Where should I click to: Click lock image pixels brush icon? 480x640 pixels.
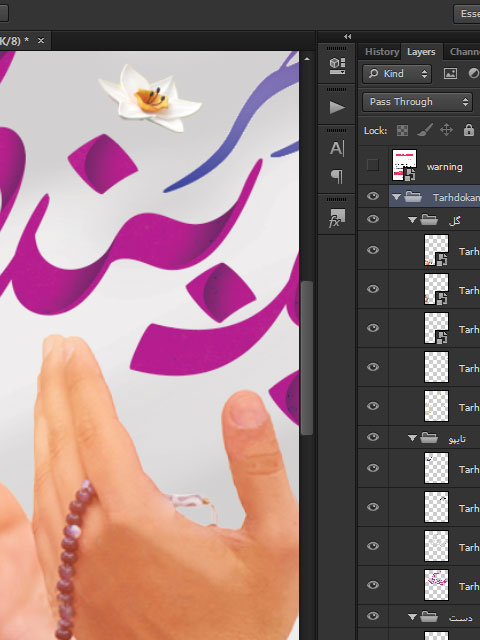coord(424,131)
